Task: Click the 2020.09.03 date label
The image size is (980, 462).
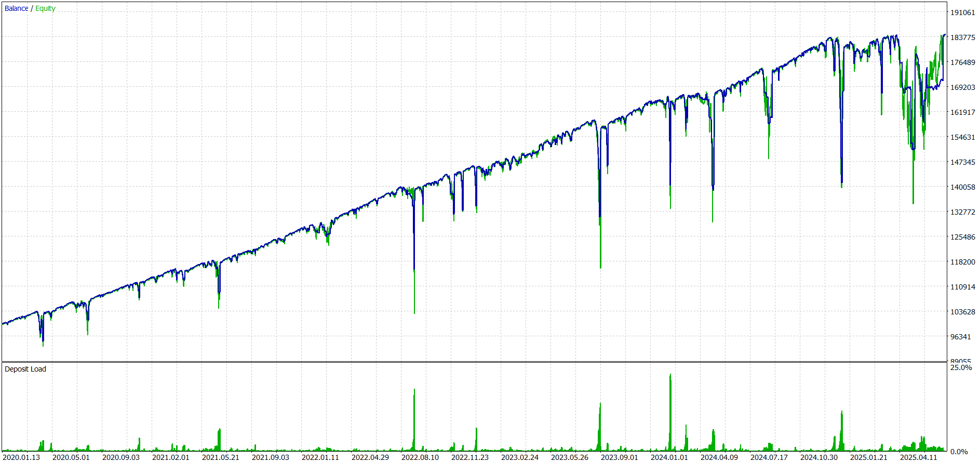Action: [x=121, y=457]
